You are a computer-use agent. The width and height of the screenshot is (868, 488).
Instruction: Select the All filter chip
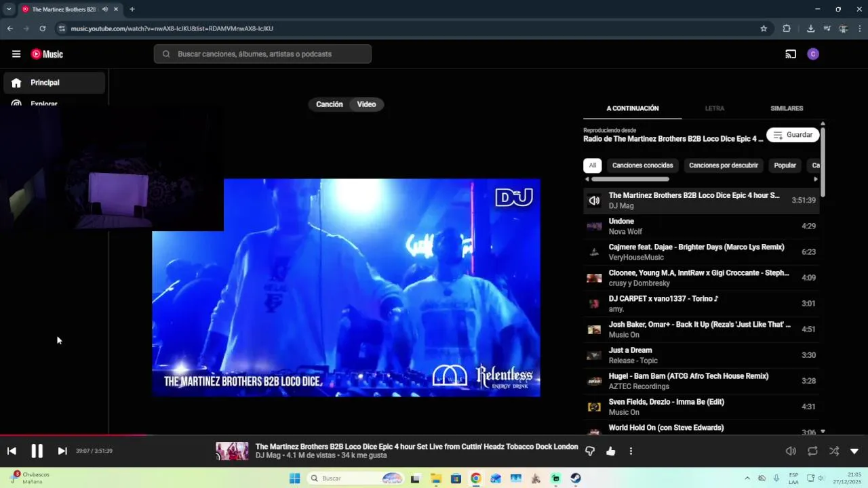(593, 165)
